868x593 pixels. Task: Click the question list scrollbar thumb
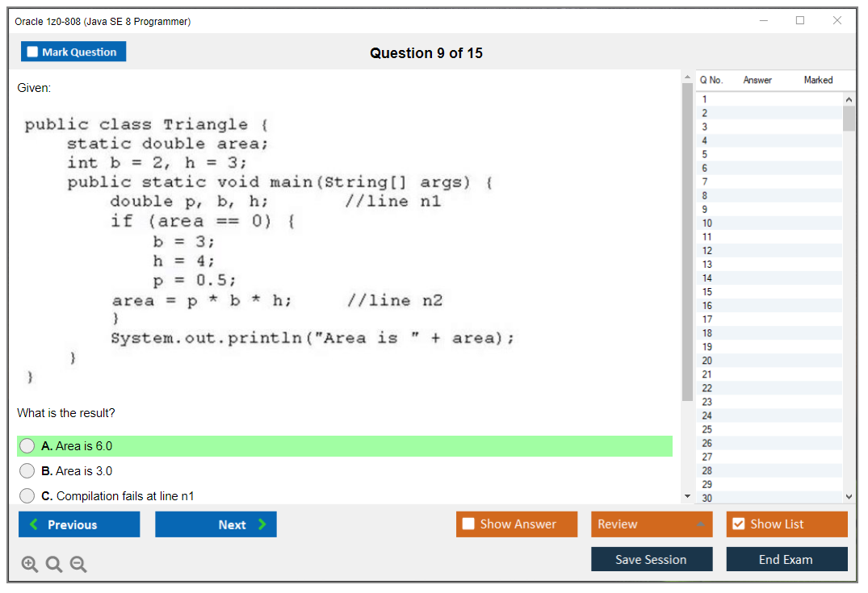coord(848,118)
